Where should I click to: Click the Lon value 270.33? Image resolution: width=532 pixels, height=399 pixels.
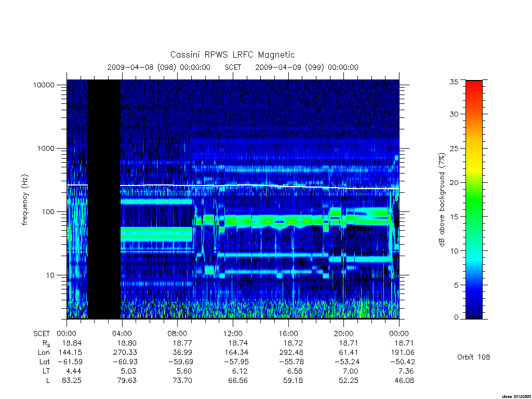[125, 352]
